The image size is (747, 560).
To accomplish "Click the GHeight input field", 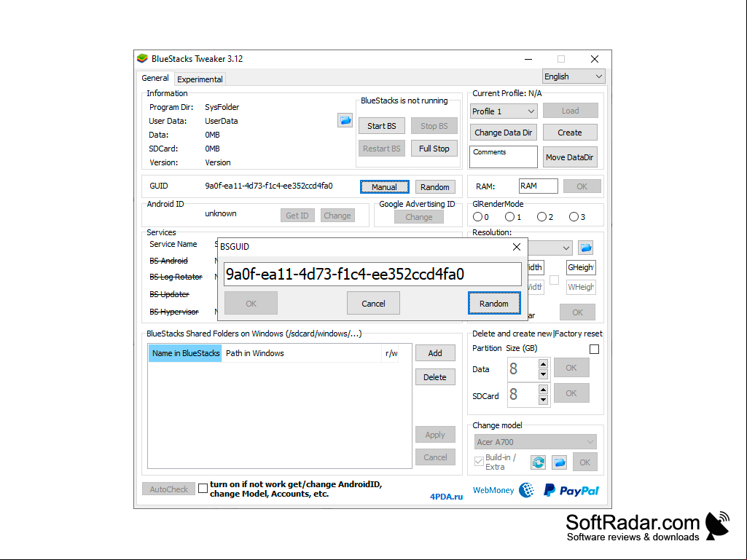I will pos(581,267).
